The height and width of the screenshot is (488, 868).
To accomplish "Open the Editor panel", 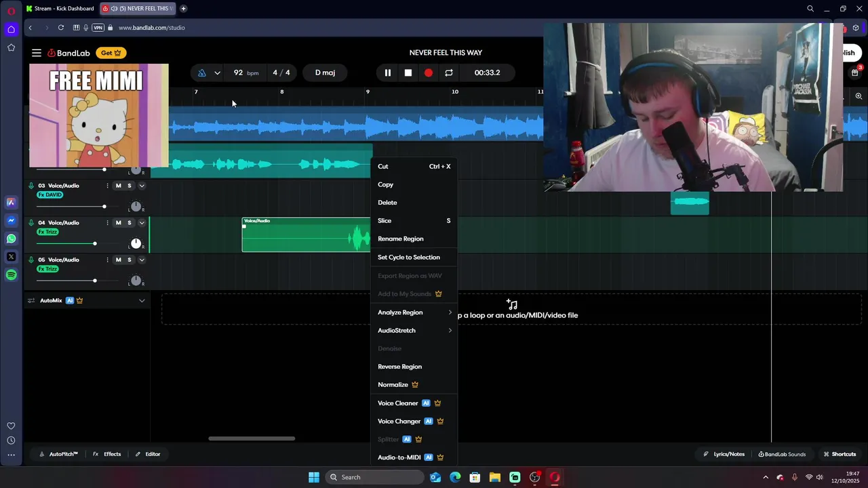I will point(148,454).
